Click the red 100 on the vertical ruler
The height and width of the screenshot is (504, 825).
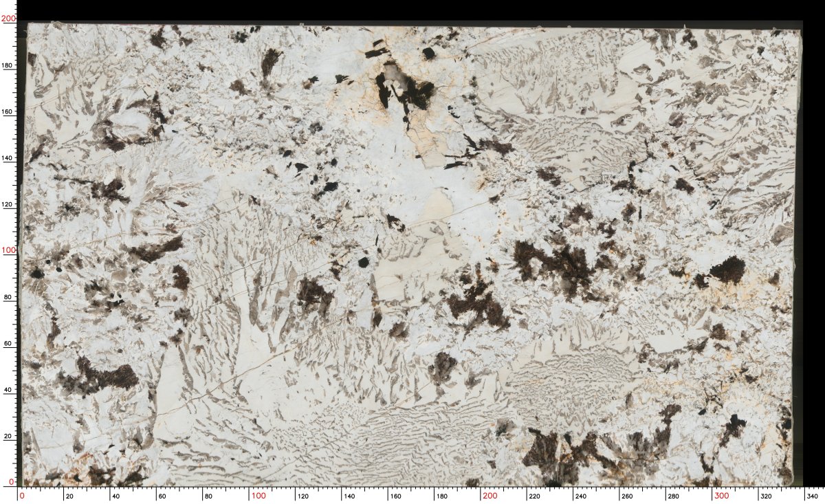pos(8,250)
